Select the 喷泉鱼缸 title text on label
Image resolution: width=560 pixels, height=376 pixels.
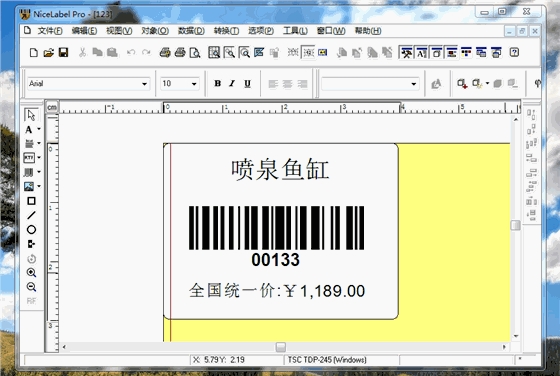280,169
